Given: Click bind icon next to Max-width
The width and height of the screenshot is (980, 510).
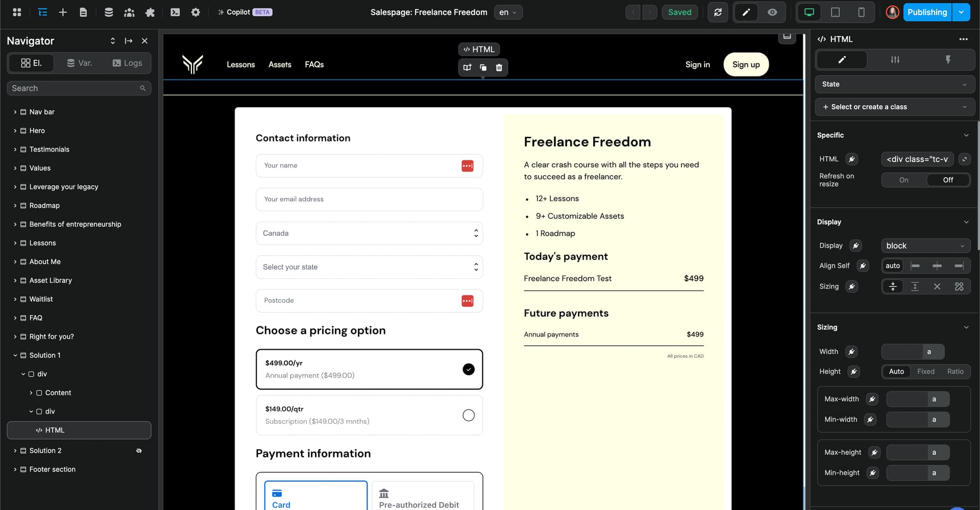Looking at the screenshot, I should pos(872,399).
